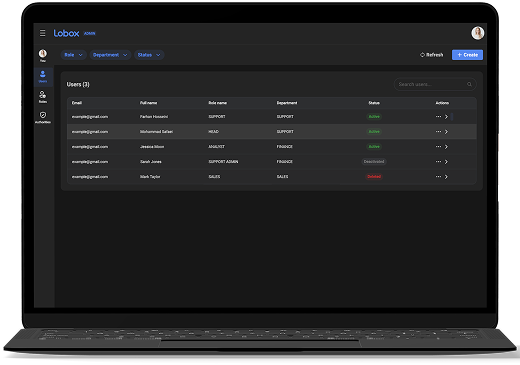Image resolution: width=520 pixels, height=365 pixels.
Task: Click the Lobox logo
Action: click(x=66, y=33)
